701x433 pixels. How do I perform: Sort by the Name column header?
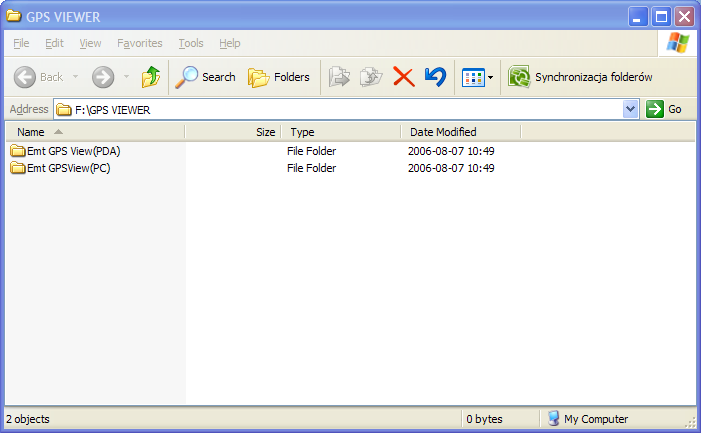click(95, 132)
